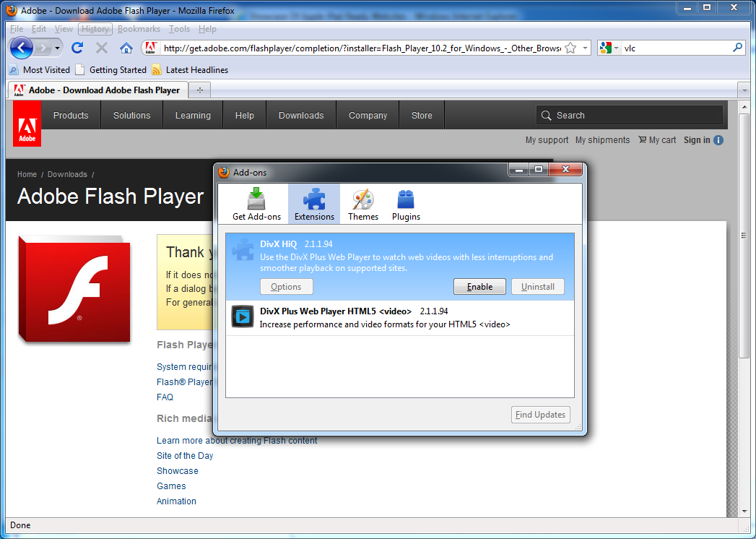
Task: Click Uninstall for DivX HiQ
Action: point(538,287)
